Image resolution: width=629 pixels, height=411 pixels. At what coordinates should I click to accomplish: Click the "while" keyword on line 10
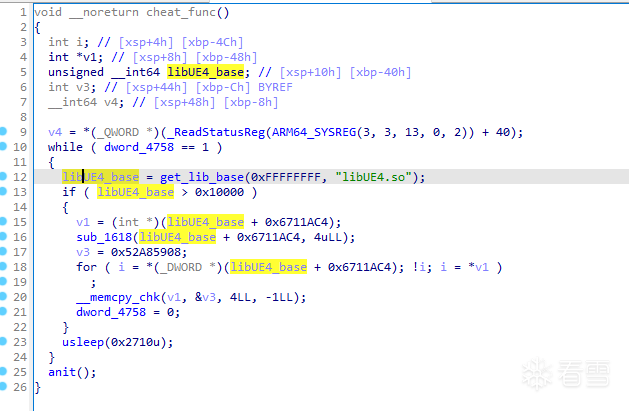point(65,147)
